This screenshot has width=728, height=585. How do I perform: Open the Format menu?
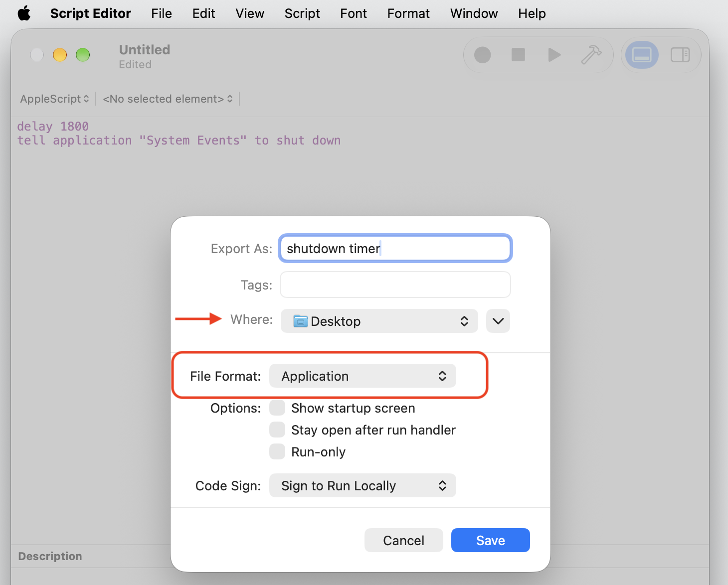tap(408, 13)
